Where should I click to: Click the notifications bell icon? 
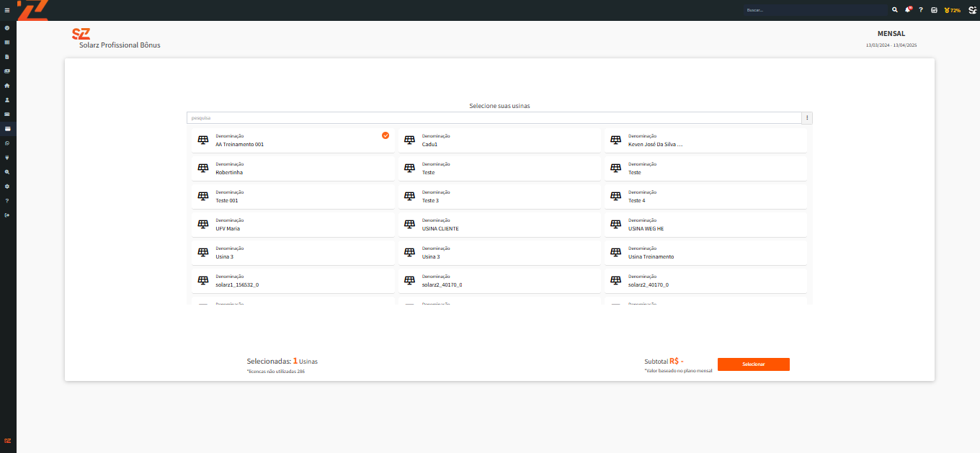(x=908, y=10)
